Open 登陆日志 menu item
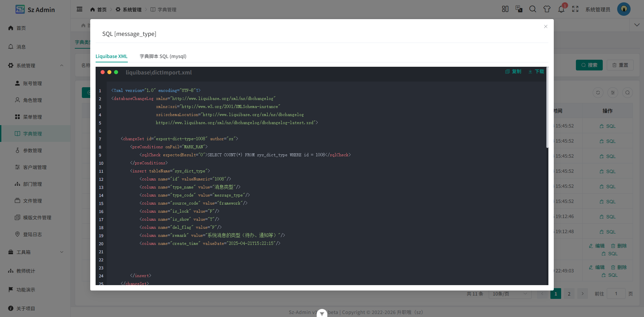 pos(35,234)
